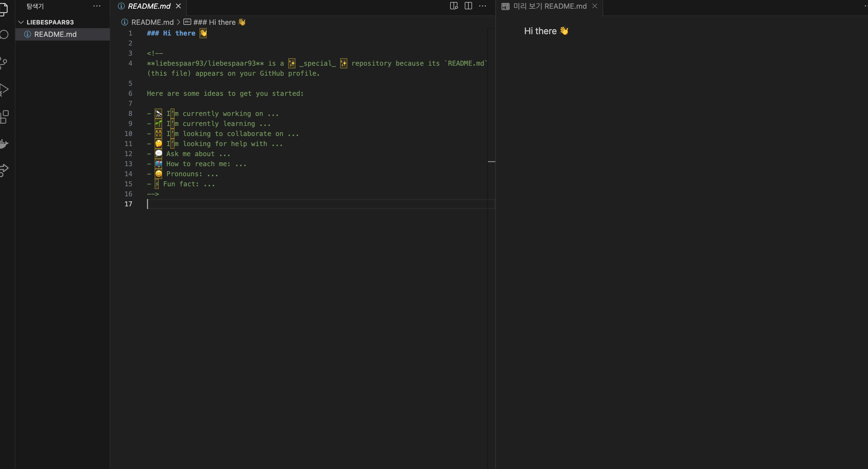Select README.md in the explorer tree

[55, 35]
